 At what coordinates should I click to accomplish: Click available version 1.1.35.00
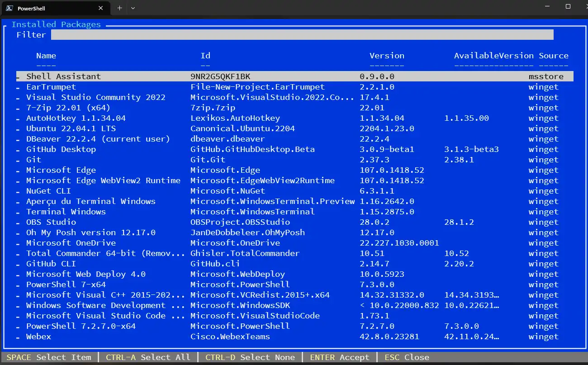point(467,118)
